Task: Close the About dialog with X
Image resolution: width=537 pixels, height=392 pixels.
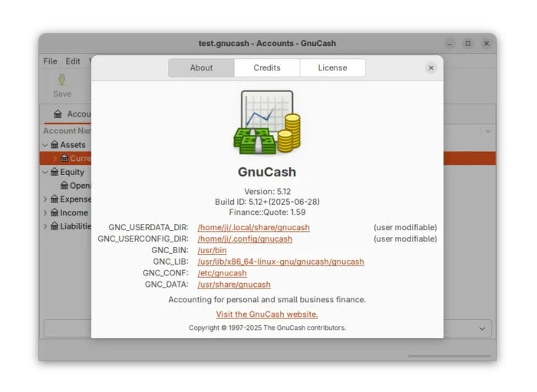Action: point(431,68)
